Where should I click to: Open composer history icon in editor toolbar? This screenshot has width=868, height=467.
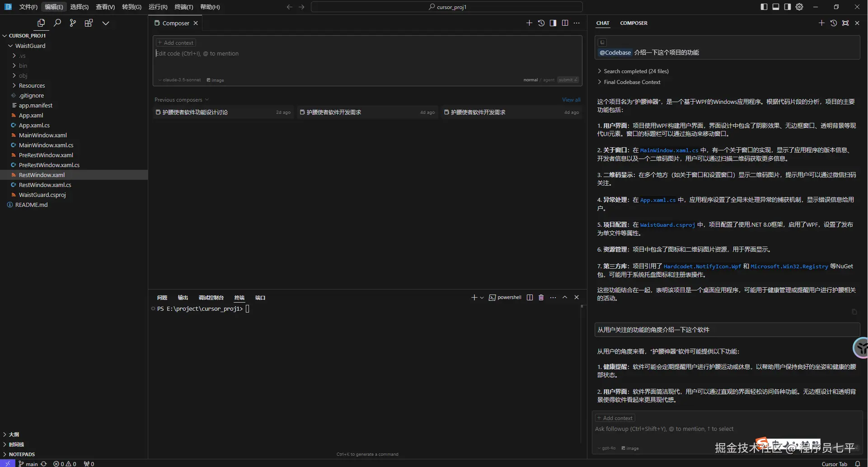(541, 23)
